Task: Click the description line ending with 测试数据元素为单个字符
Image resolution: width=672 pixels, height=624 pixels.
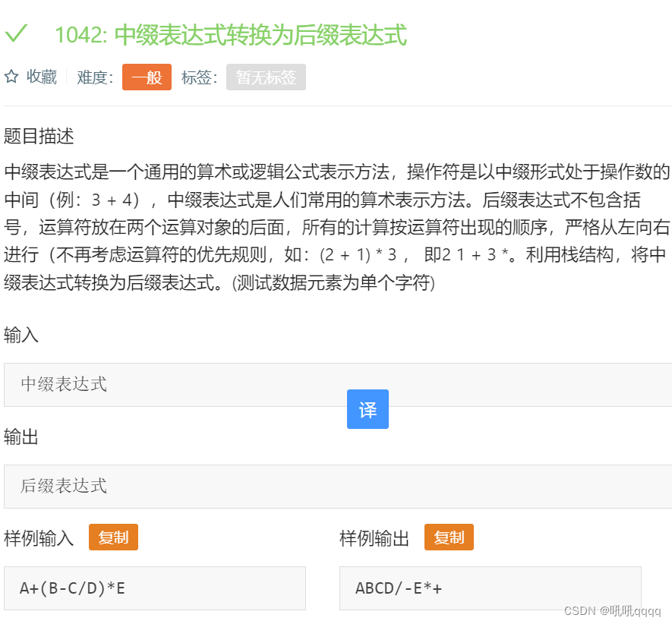Action: pos(219,283)
